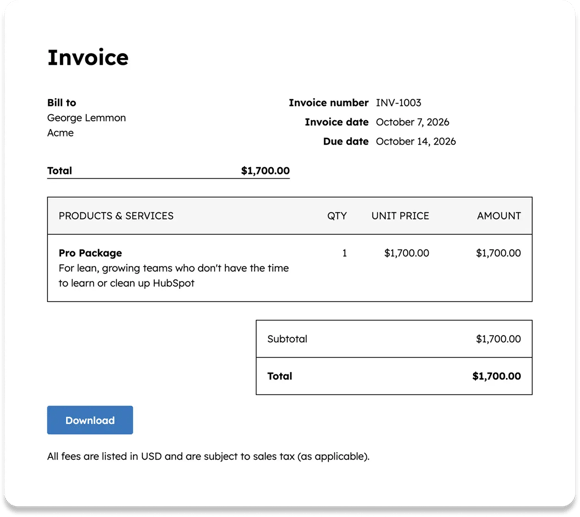Select the Pro Package item name
Viewport: 580px width, 517px height.
[x=90, y=253]
